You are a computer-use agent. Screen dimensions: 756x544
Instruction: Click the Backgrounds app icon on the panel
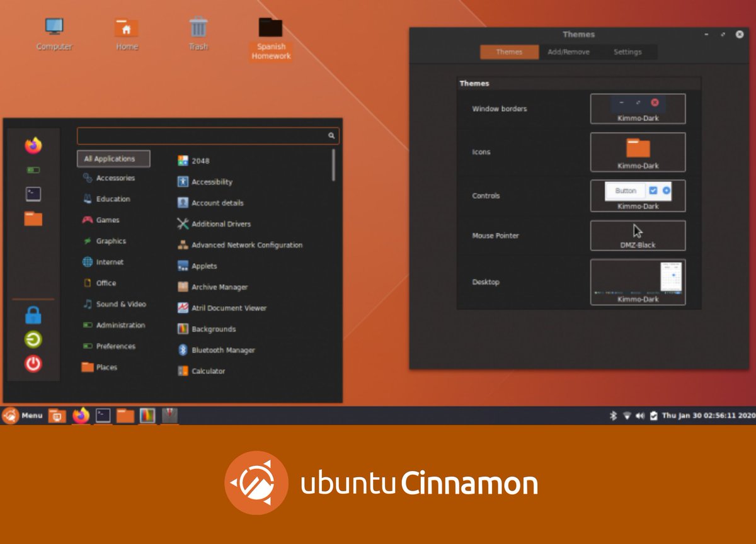click(x=147, y=416)
